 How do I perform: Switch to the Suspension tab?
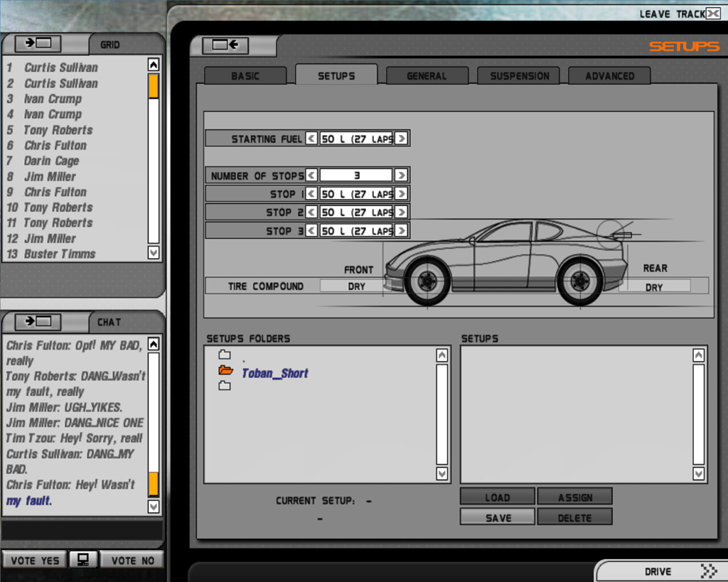click(x=519, y=76)
